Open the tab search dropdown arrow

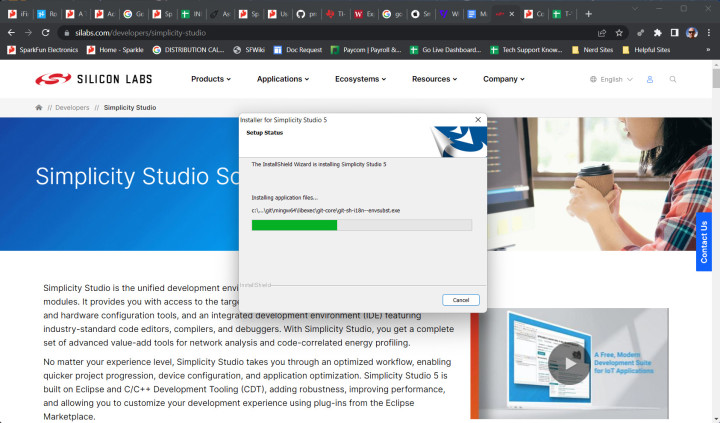(635, 9)
